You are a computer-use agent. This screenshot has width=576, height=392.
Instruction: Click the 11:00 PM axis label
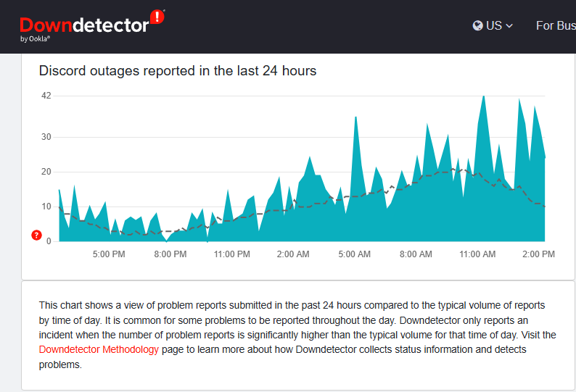[232, 254]
